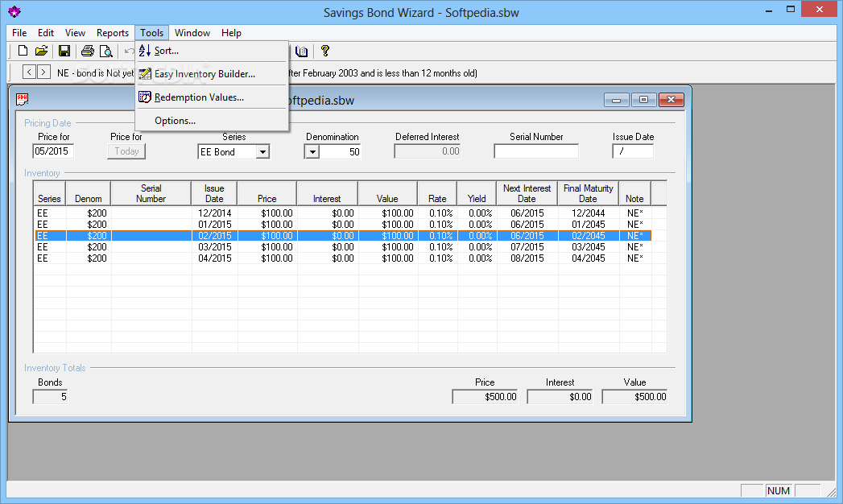Click the Next Interest Date column header
Image resolution: width=843 pixels, height=504 pixels.
[x=527, y=193]
